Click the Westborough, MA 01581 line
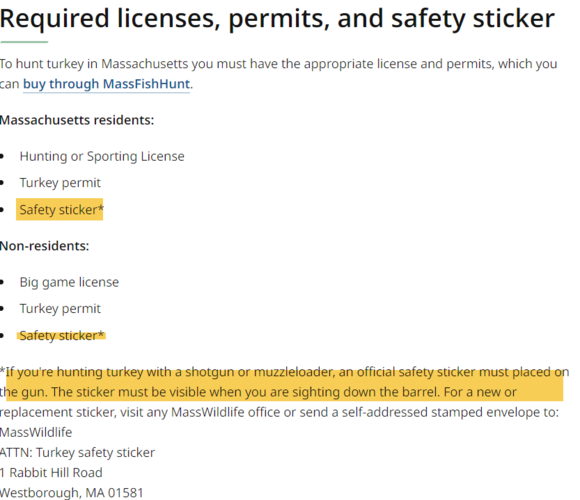This screenshot has width=580, height=500. pyautogui.click(x=71, y=493)
